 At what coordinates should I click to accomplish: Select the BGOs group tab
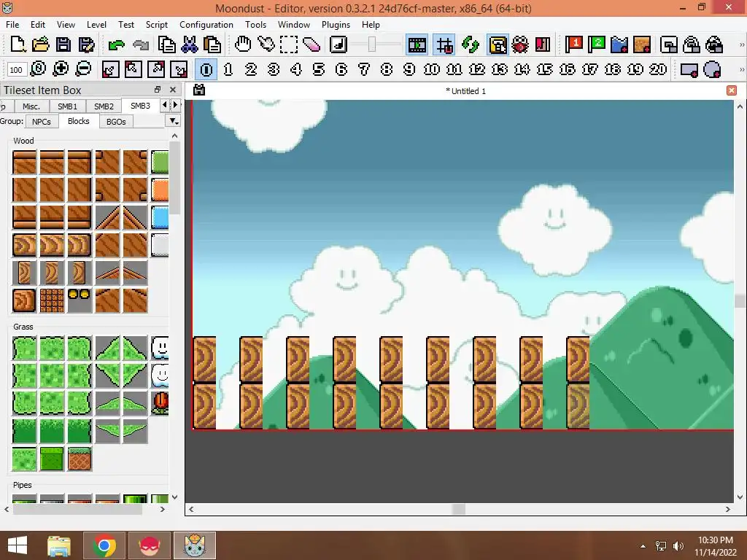116,122
